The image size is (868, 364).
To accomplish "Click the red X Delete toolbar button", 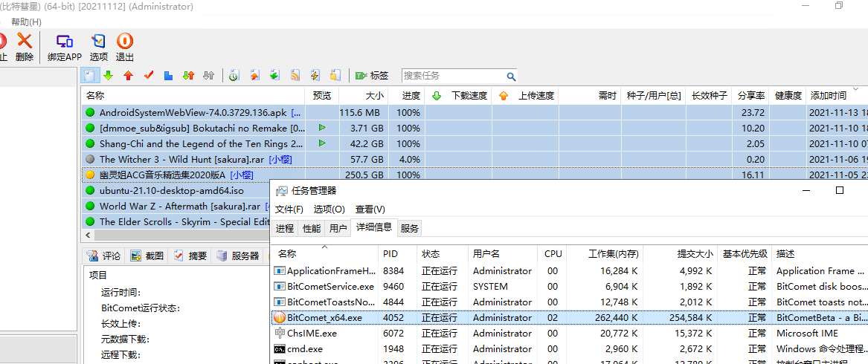I will coord(25,47).
